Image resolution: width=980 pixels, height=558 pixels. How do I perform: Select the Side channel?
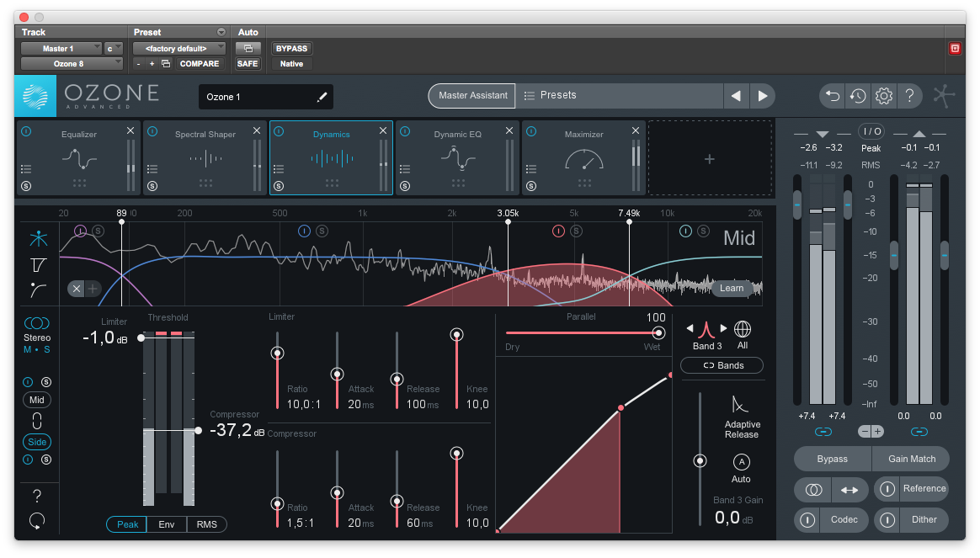(x=37, y=442)
